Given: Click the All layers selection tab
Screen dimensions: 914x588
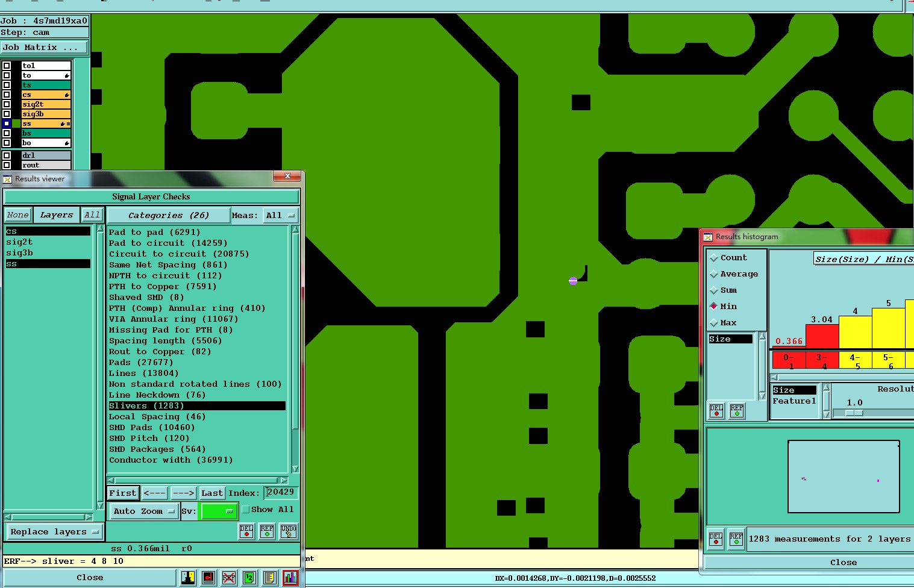Looking at the screenshot, I should tap(92, 215).
